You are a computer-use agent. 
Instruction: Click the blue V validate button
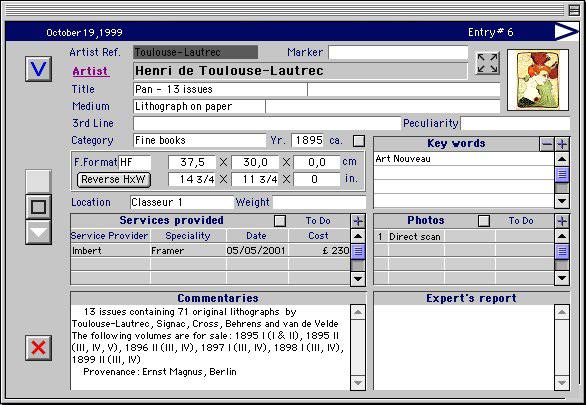pyautogui.click(x=38, y=69)
